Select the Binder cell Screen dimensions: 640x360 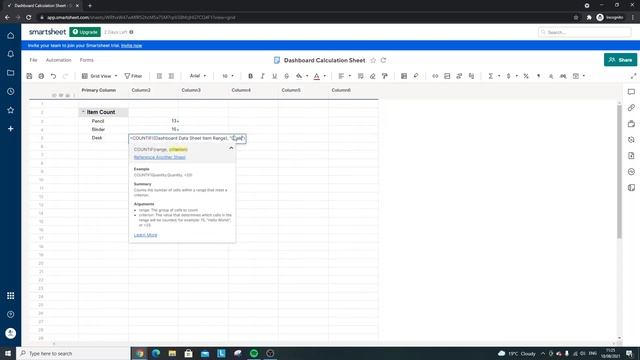[103, 129]
